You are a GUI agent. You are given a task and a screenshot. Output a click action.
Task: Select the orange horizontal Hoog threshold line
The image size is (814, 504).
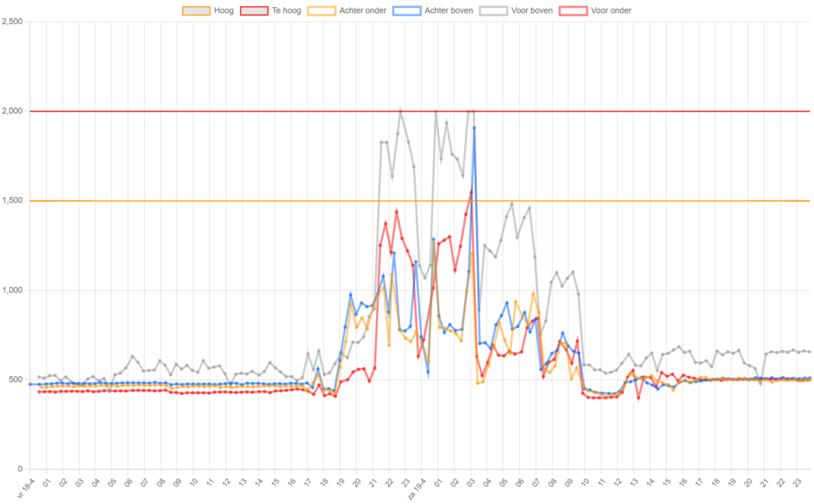point(636,200)
